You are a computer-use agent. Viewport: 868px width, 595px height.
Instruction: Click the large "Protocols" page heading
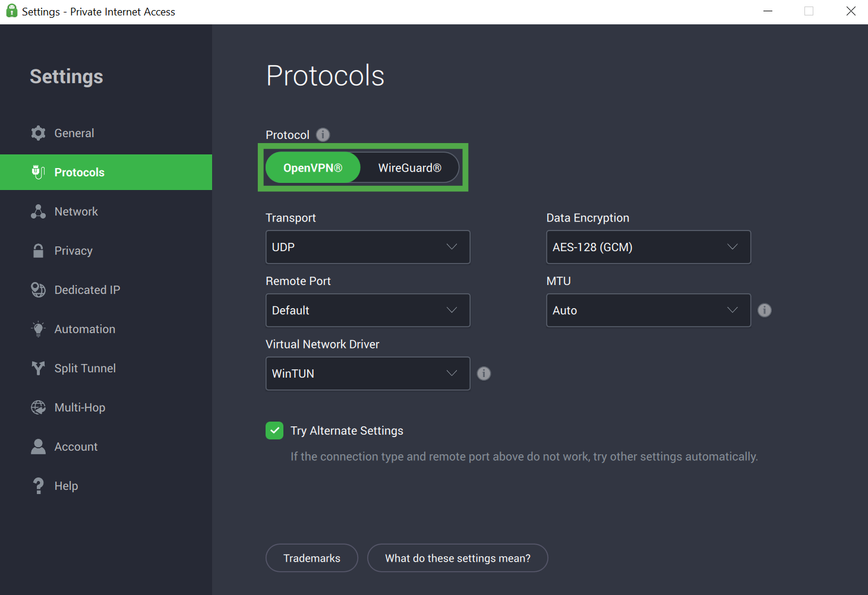tap(326, 76)
